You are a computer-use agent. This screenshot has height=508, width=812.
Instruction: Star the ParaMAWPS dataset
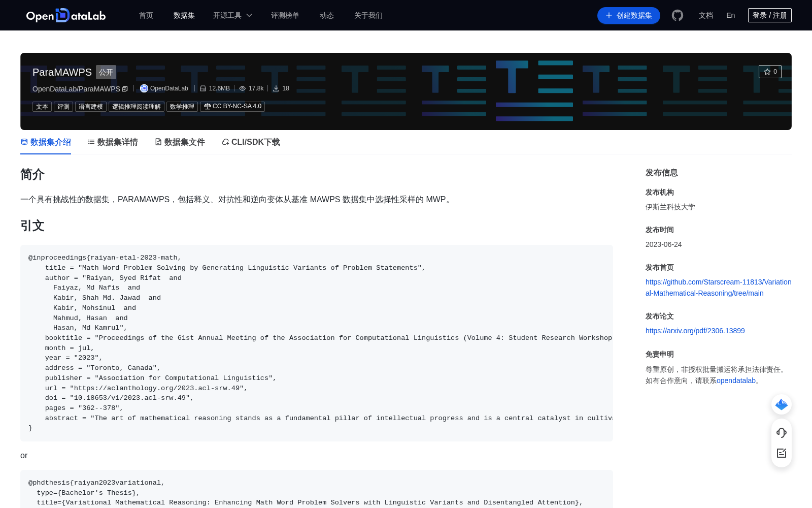(x=770, y=72)
